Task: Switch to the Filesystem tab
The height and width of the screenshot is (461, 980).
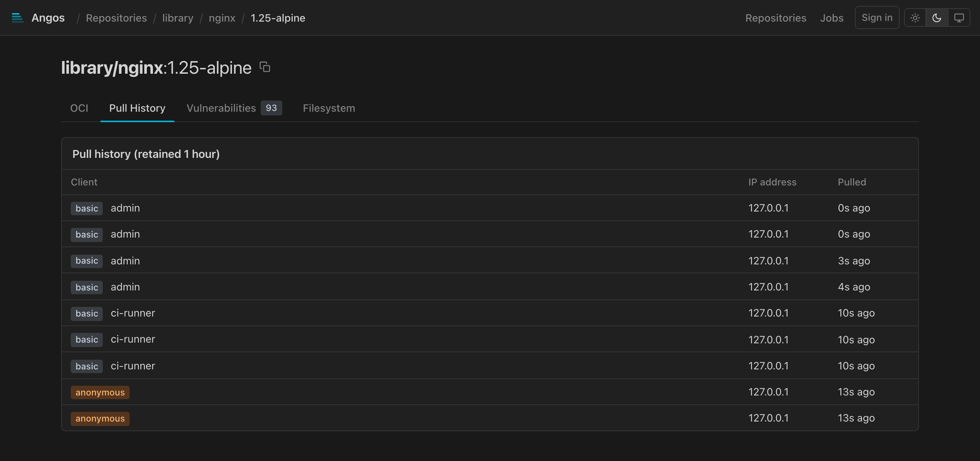Action: coord(329,108)
